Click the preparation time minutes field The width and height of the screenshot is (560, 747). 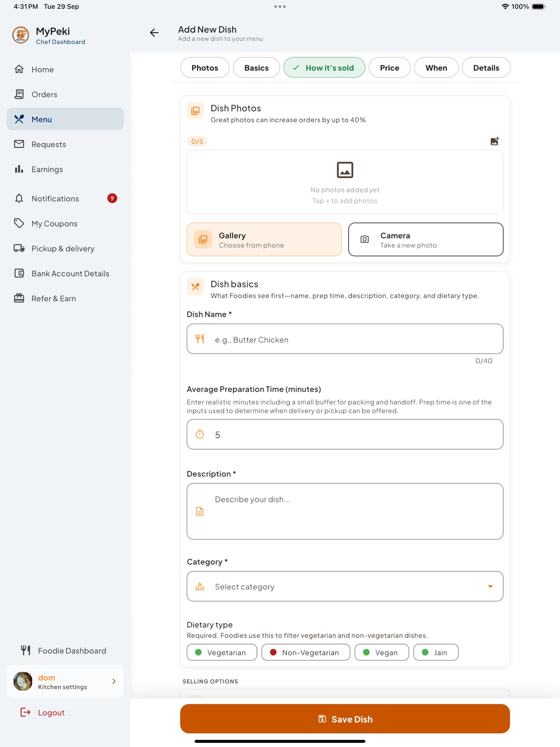[345, 434]
